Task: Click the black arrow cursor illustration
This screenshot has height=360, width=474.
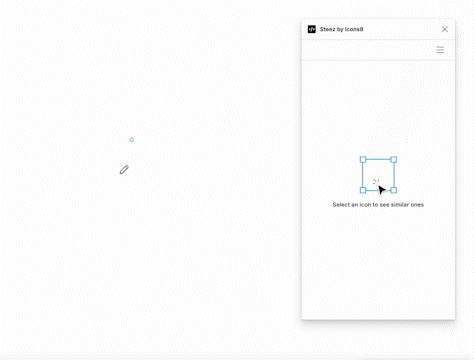Action: pos(382,190)
